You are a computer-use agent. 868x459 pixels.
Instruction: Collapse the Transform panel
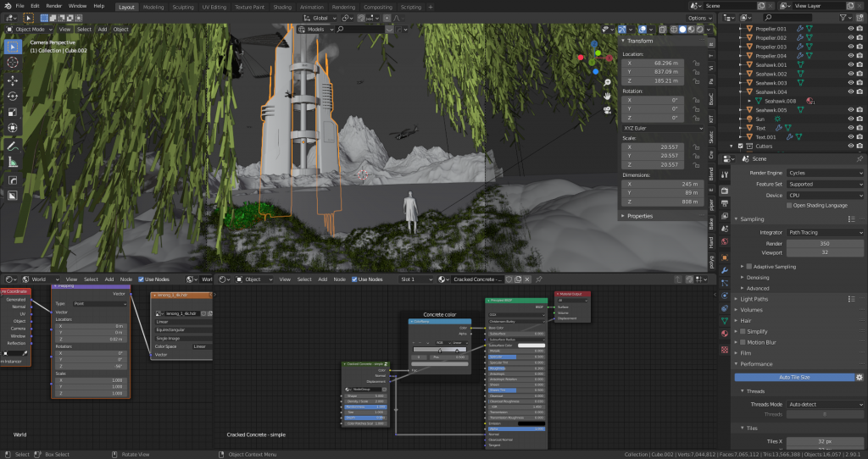click(640, 41)
